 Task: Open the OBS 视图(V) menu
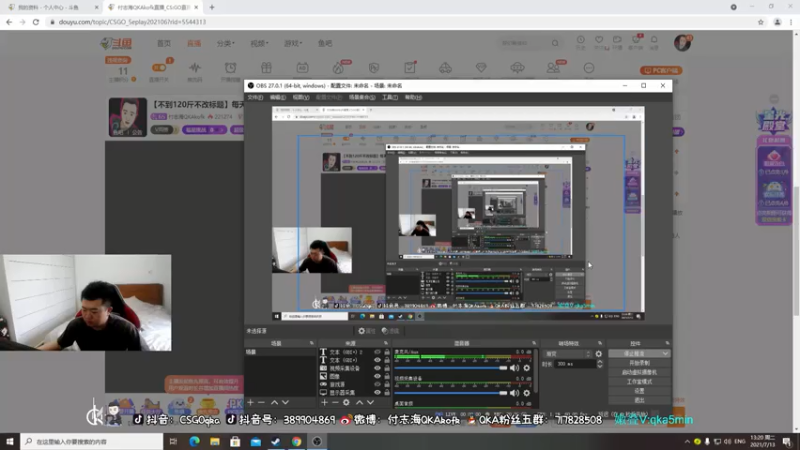point(301,97)
